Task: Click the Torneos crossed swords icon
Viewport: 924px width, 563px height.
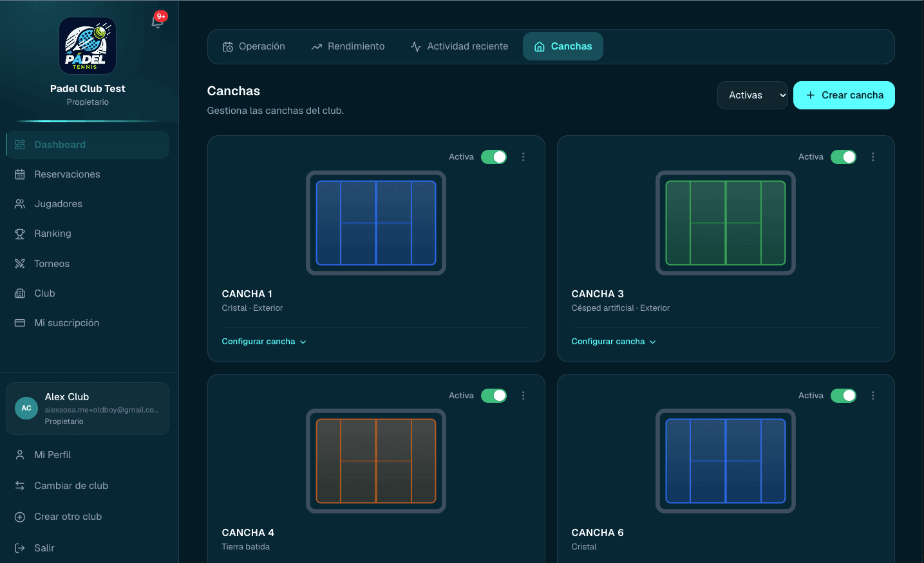Action: [20, 264]
